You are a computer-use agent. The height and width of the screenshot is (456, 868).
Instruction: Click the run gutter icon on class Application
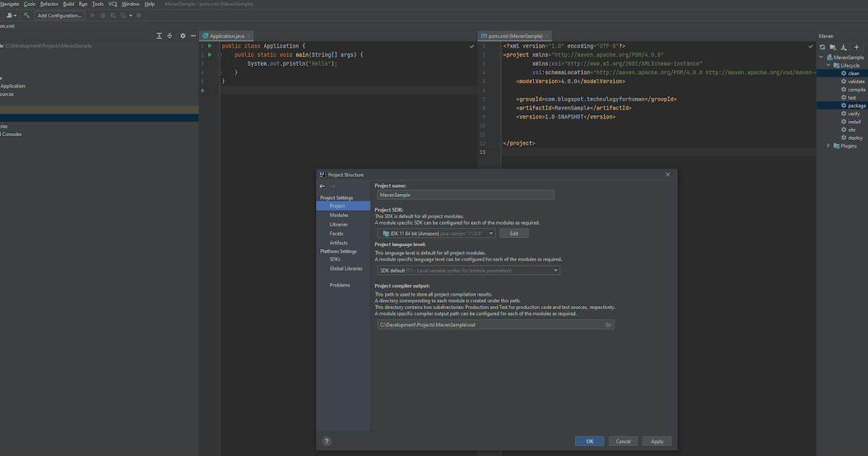pos(209,45)
